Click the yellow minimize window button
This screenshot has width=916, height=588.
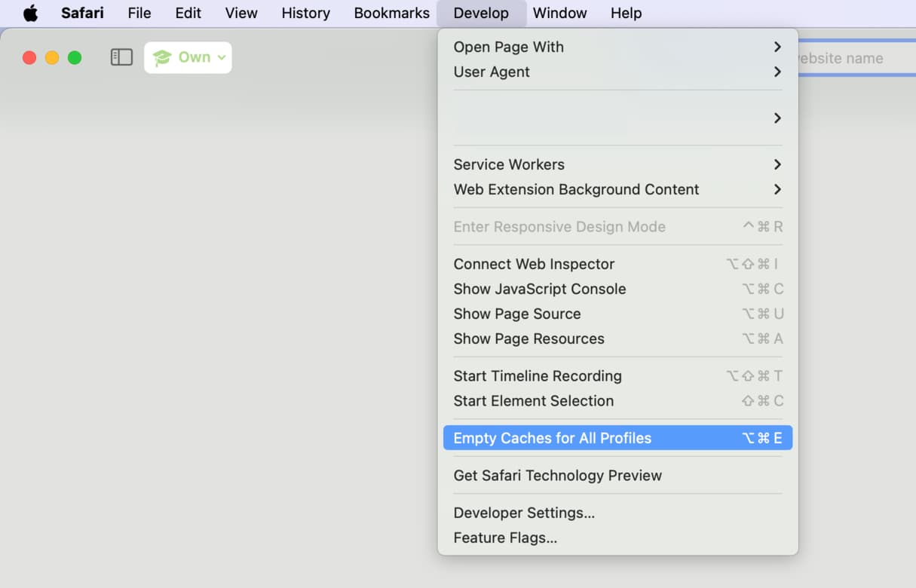pyautogui.click(x=52, y=57)
